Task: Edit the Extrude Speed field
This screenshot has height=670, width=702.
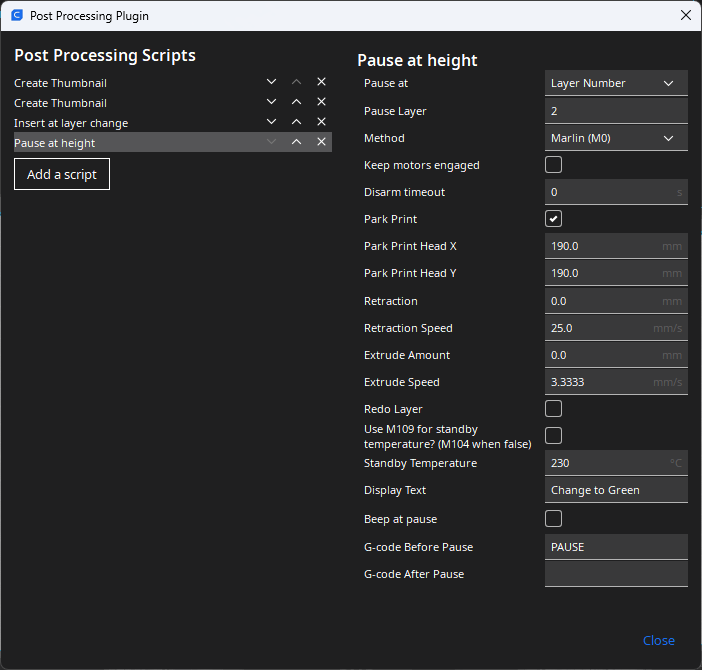Action: coord(616,382)
